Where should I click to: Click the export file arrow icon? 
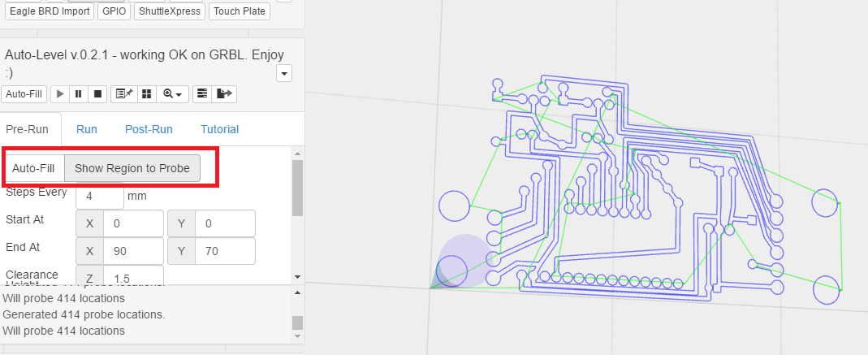[x=224, y=94]
